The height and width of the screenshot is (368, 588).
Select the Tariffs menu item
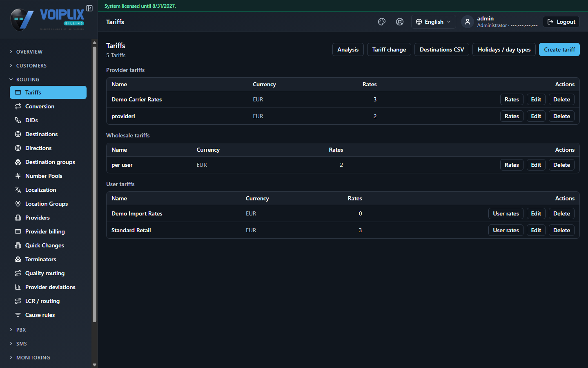[48, 92]
